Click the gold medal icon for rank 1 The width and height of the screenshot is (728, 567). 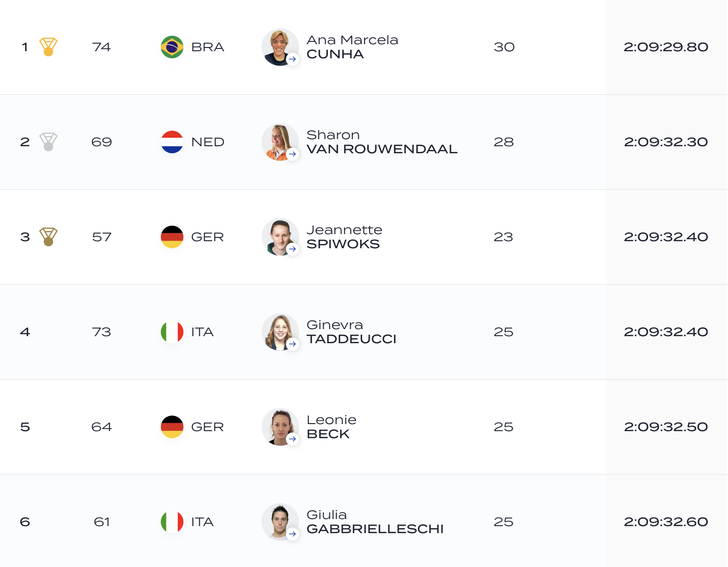point(48,47)
